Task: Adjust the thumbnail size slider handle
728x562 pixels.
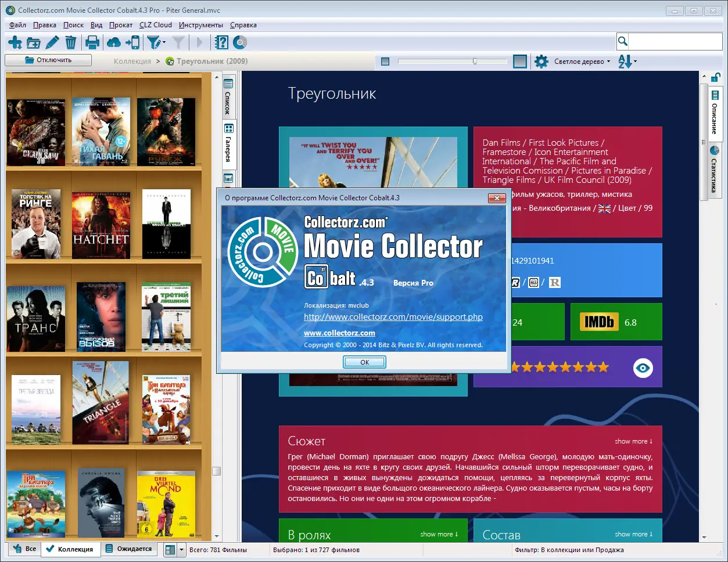Action: tap(475, 61)
